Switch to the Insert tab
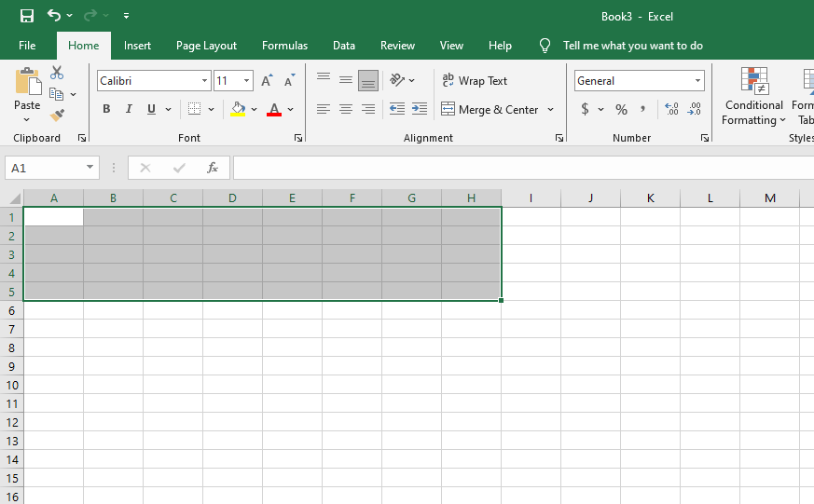This screenshot has height=504, width=814. pyautogui.click(x=138, y=46)
